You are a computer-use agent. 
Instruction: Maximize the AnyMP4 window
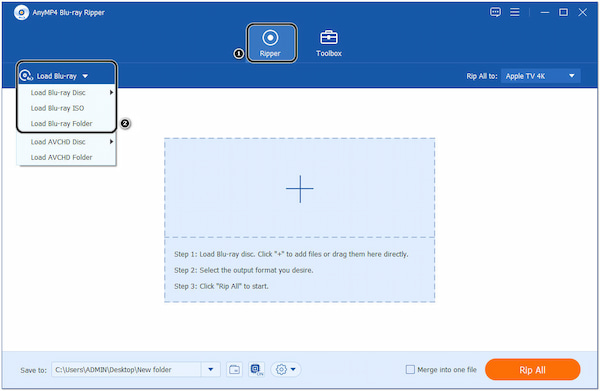(x=563, y=12)
